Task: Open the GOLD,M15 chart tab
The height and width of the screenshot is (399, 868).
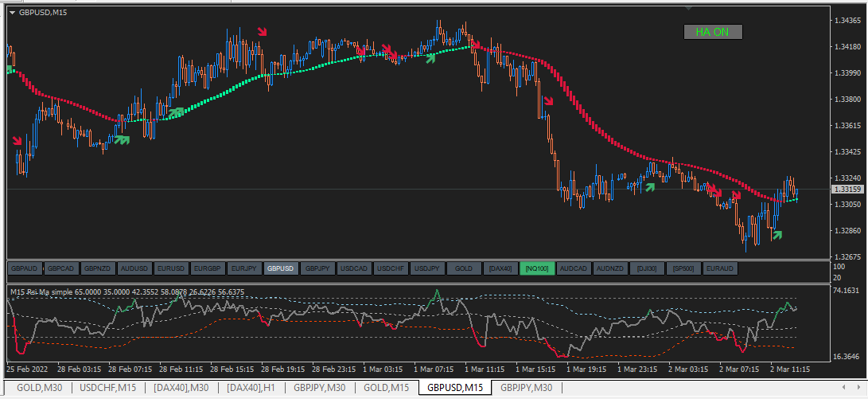Action: (x=387, y=387)
